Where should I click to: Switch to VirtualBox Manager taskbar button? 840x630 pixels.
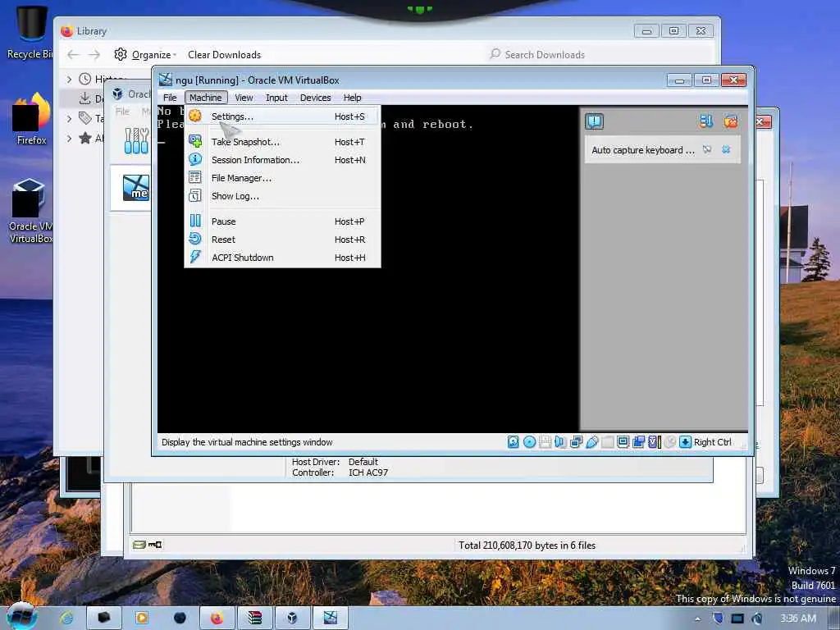coord(292,619)
